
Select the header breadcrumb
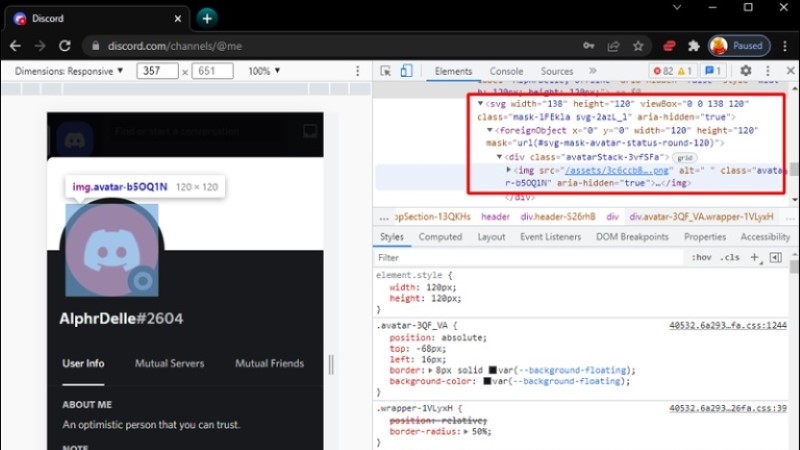tap(495, 217)
